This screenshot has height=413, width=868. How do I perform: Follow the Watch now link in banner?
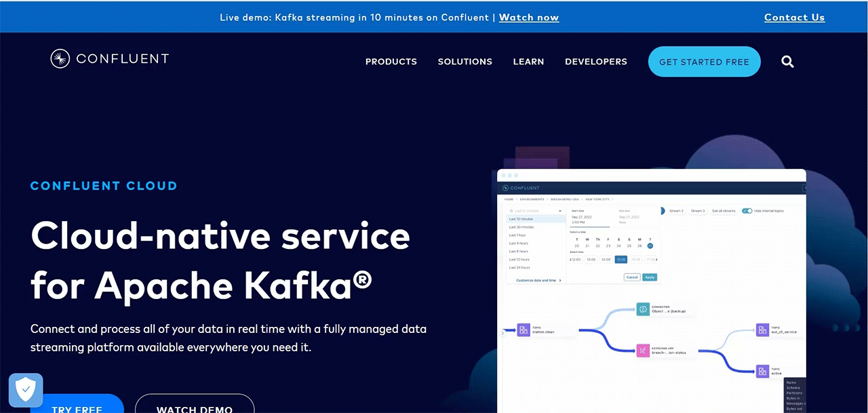point(529,18)
